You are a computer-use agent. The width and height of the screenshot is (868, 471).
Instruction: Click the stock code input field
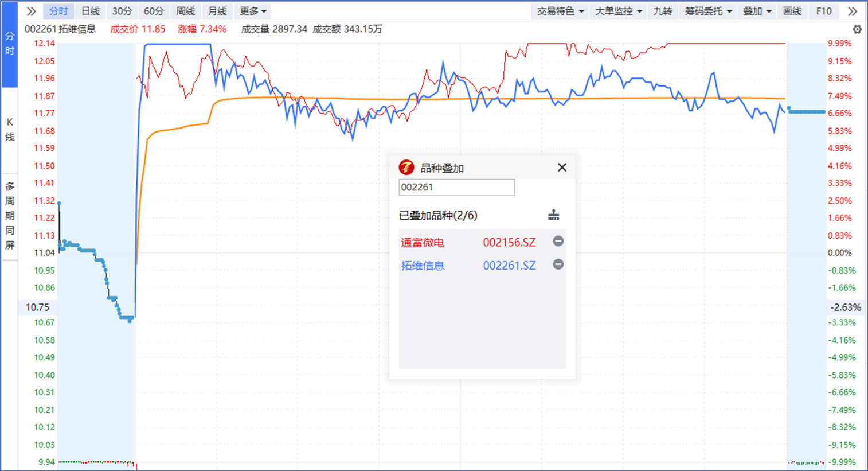pos(456,188)
